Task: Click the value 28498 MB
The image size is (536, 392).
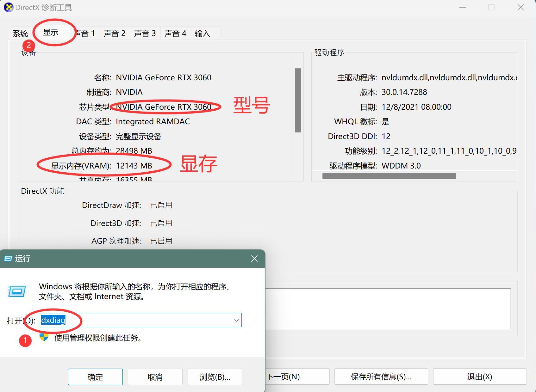Action: tap(134, 151)
